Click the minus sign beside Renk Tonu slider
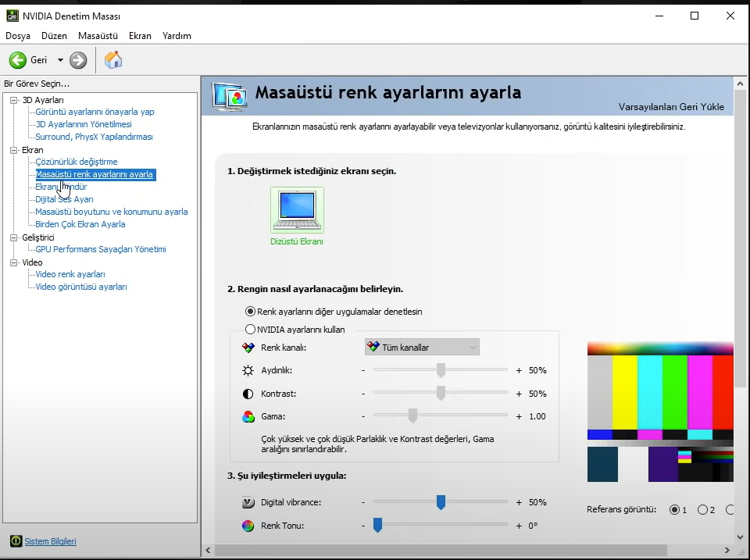The height and width of the screenshot is (560, 750). 363,526
